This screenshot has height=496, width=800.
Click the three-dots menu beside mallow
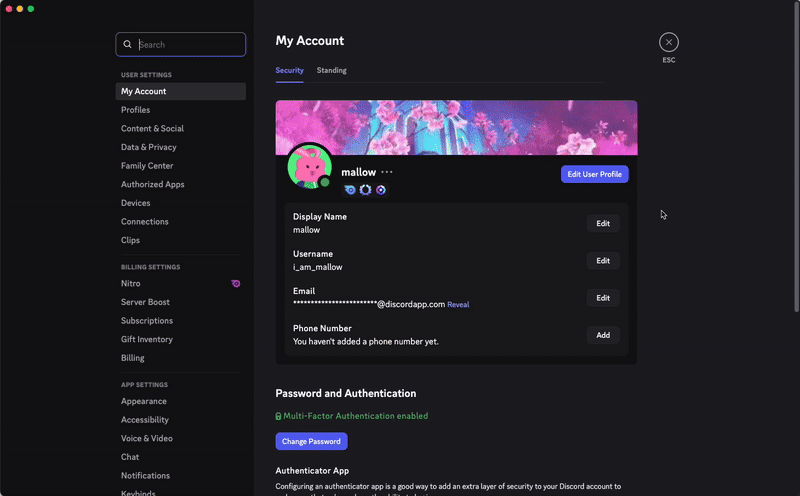(387, 172)
